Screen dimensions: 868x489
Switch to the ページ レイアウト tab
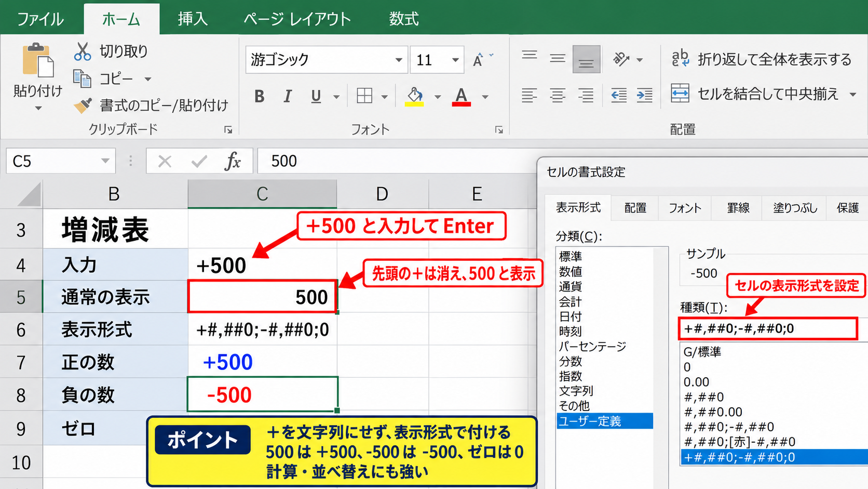pyautogui.click(x=297, y=19)
